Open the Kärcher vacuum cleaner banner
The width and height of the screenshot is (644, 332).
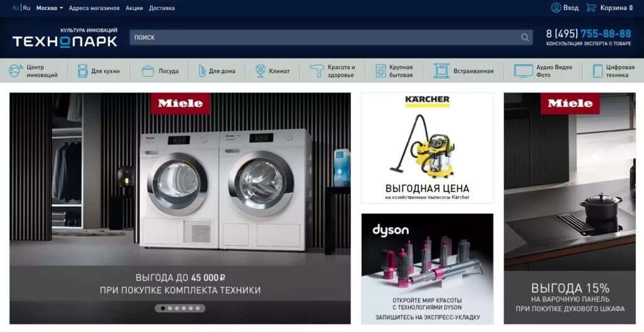tap(427, 148)
